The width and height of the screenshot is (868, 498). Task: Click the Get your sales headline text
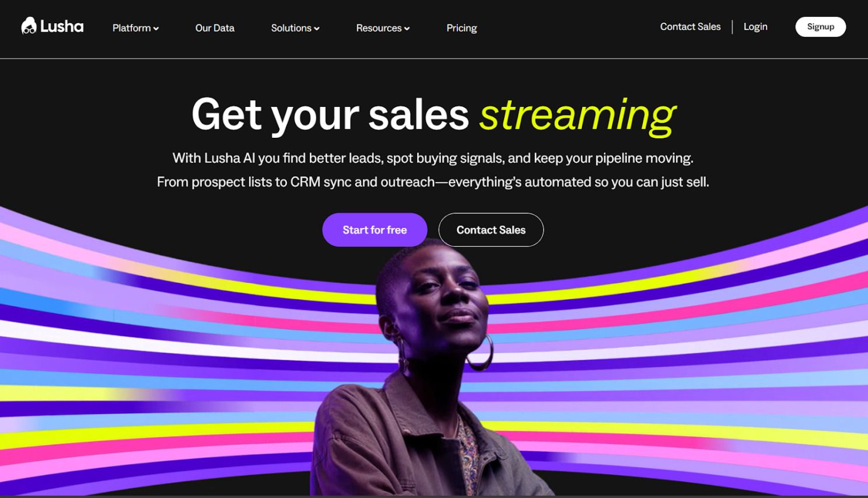[x=330, y=115]
